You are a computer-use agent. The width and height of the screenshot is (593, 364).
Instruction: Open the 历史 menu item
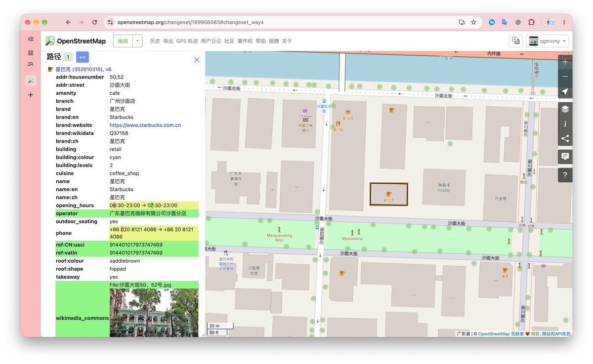tap(155, 41)
